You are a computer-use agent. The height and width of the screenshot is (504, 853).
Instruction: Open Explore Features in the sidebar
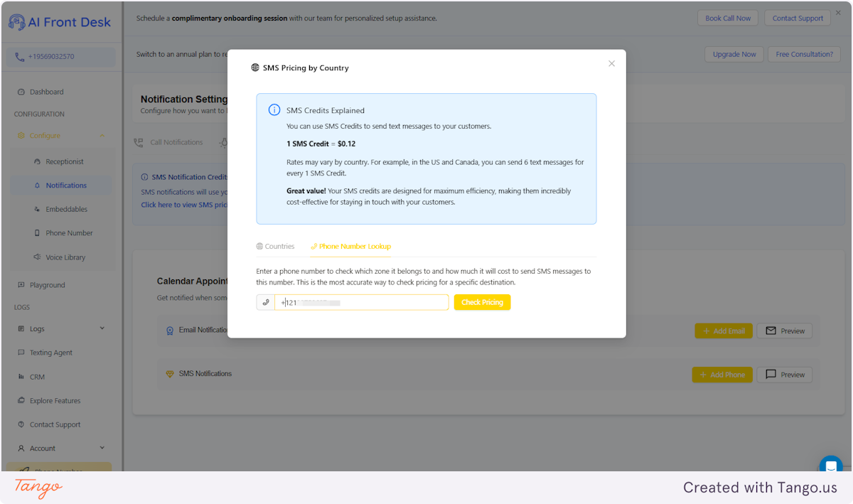(x=55, y=401)
